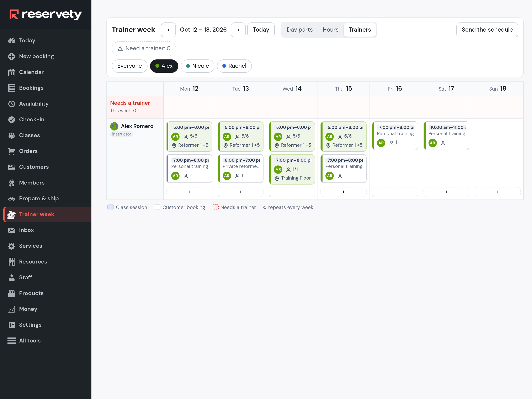This screenshot has height=399, width=532.
Task: Open Wednesday's 7:00 pm Training Floor card
Action: click(292, 169)
